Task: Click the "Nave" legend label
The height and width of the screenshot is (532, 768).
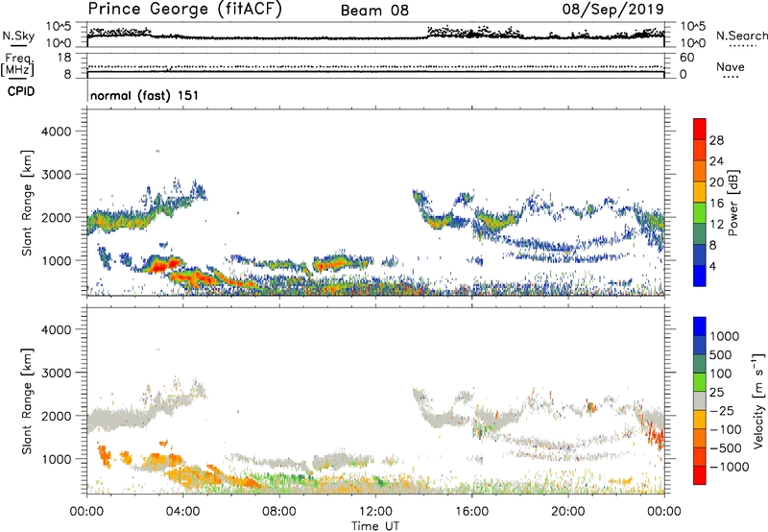Action: pos(730,66)
